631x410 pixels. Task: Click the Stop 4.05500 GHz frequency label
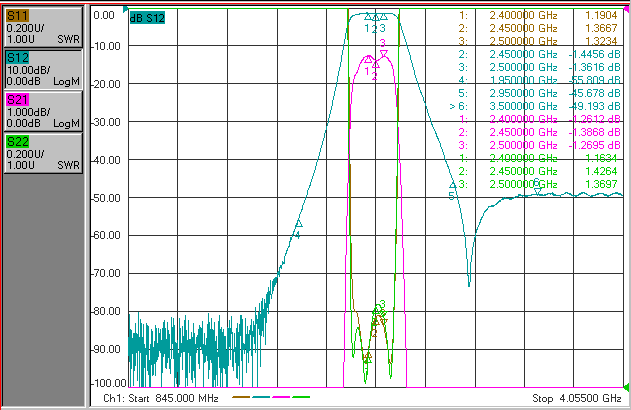[x=577, y=398]
